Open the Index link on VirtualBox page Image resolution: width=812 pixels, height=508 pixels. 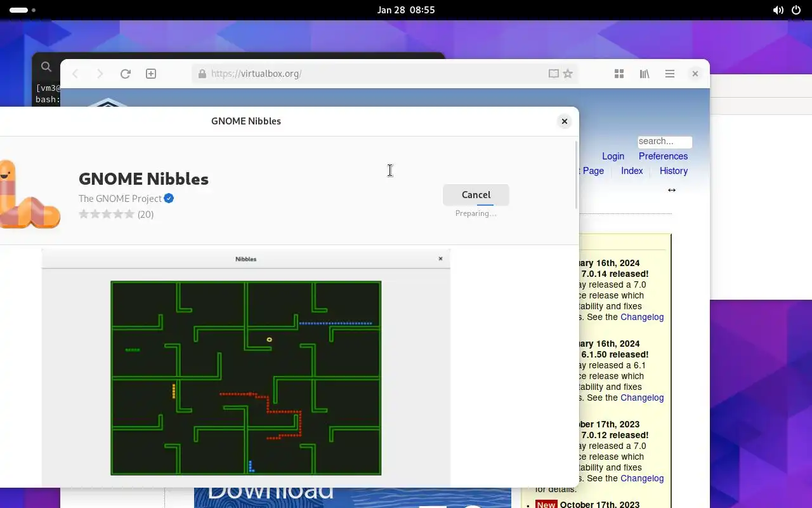[632, 171]
